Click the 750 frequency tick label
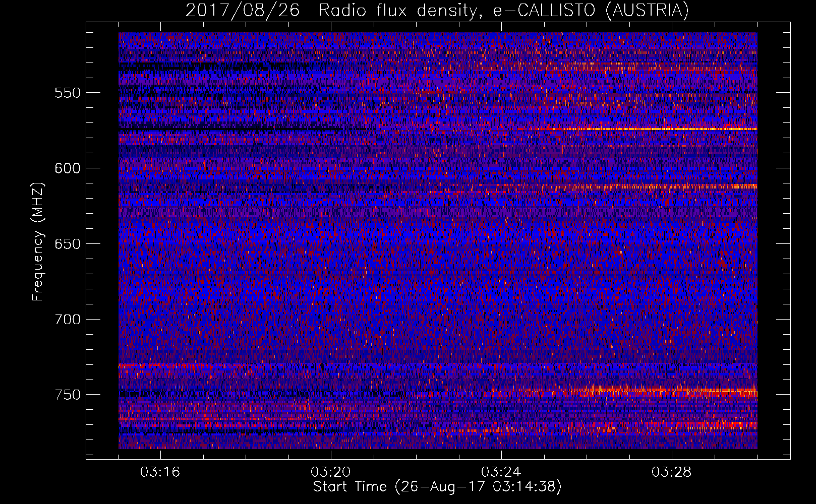816x504 pixels. point(68,395)
